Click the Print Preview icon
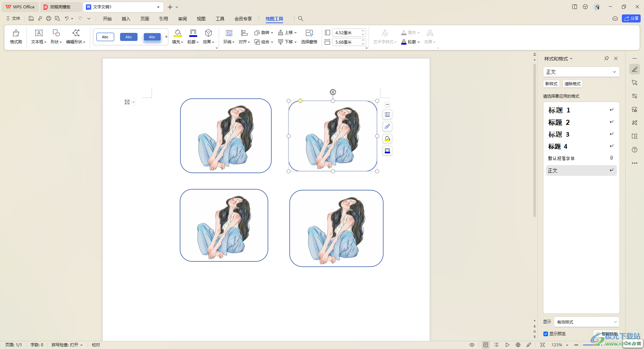 coord(57,18)
